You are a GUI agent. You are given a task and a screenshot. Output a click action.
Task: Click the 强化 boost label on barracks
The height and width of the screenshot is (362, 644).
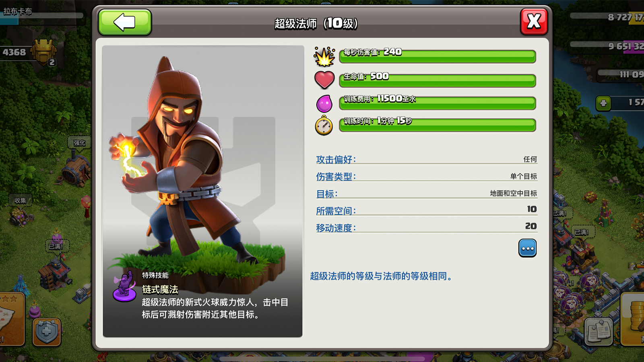(79, 143)
